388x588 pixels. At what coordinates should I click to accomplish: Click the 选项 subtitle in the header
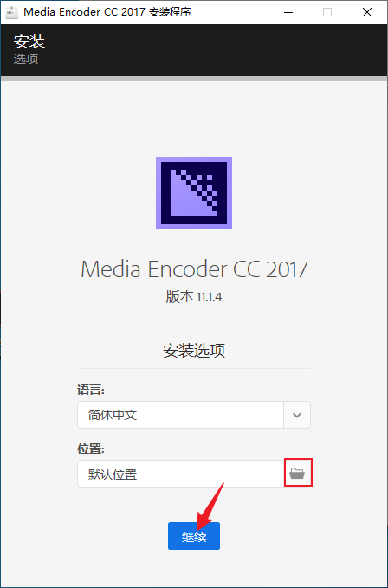pyautogui.click(x=26, y=59)
